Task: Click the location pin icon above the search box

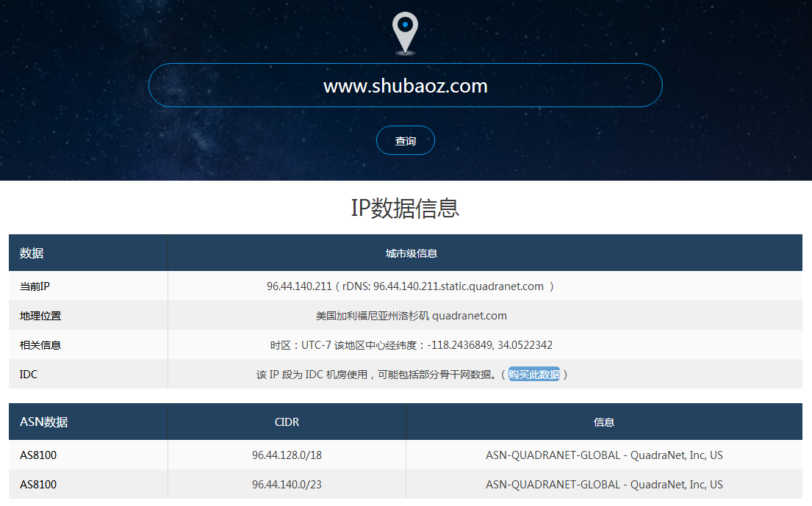Action: [405, 33]
